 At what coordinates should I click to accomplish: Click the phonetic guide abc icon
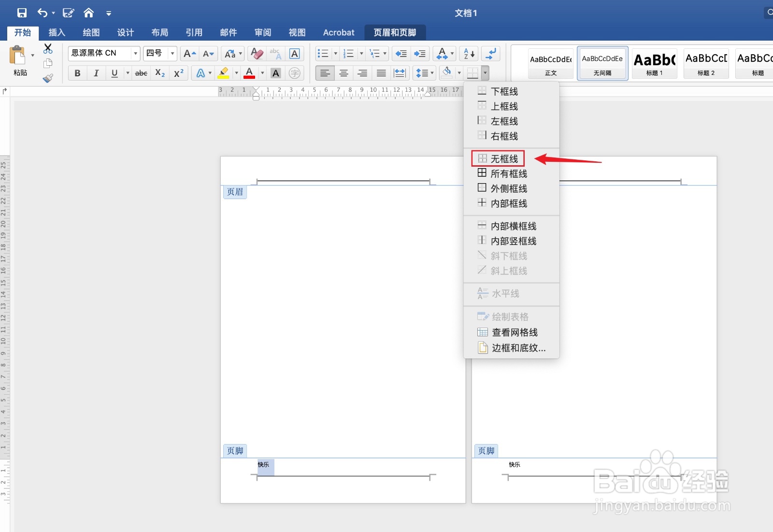275,54
